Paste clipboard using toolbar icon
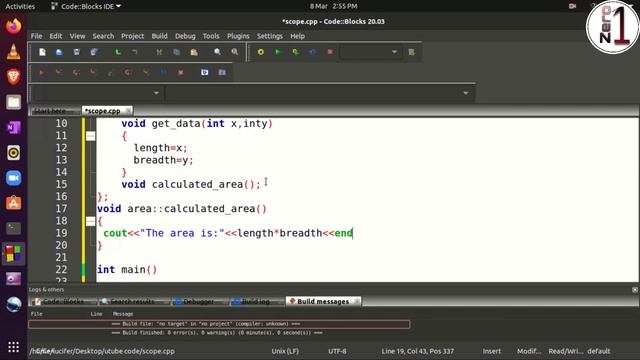 pyautogui.click(x=194, y=52)
